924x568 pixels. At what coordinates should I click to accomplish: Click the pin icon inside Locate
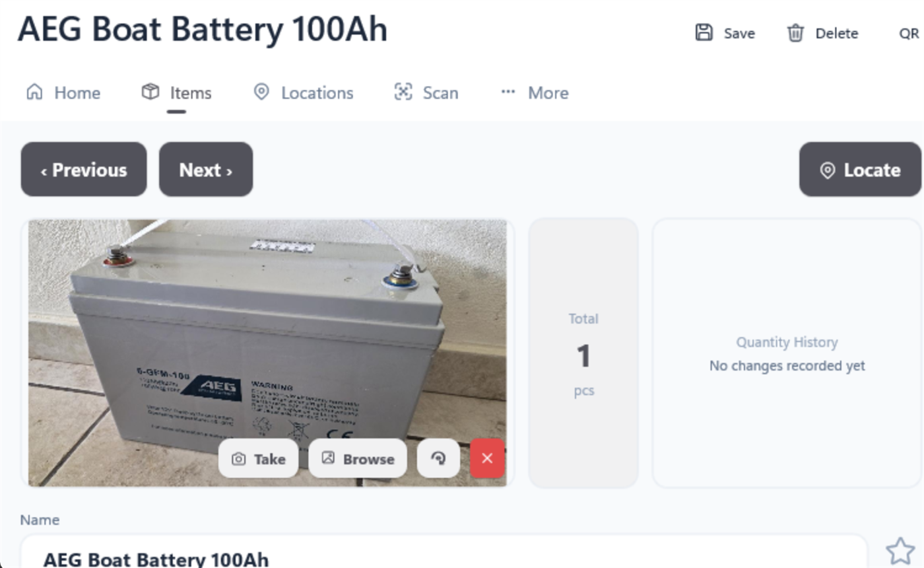[x=827, y=170]
